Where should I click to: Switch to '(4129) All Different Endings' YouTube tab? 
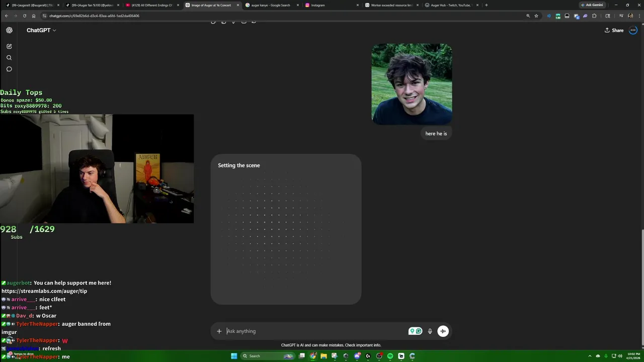point(151,5)
